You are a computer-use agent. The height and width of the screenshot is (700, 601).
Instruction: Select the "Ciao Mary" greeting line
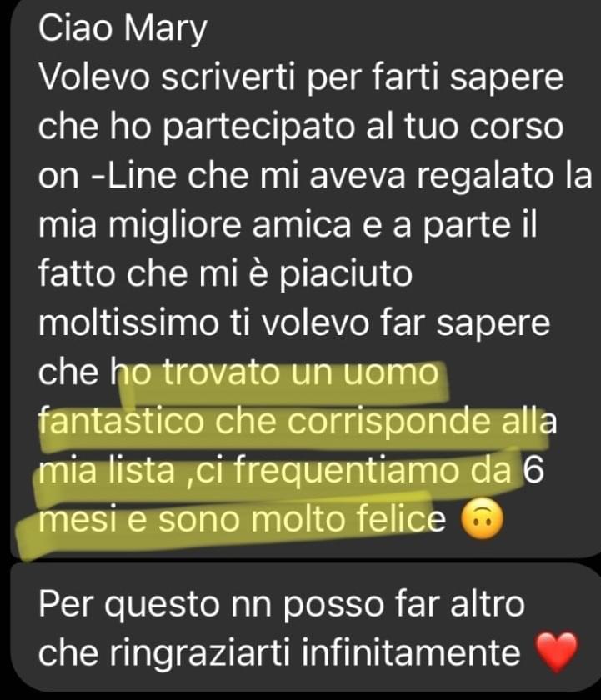click(x=123, y=29)
